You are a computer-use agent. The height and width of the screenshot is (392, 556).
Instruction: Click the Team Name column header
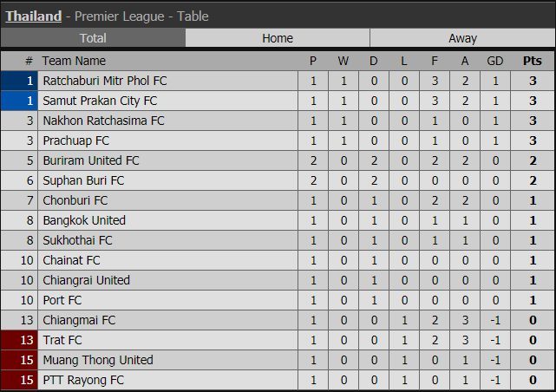coord(74,61)
